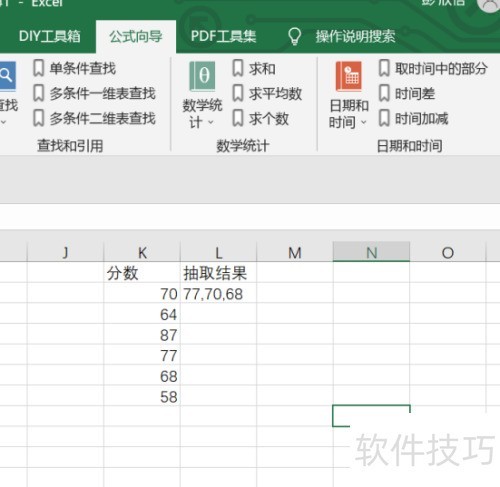
Task: Choose the 时间加减 command
Action: pyautogui.click(x=414, y=118)
